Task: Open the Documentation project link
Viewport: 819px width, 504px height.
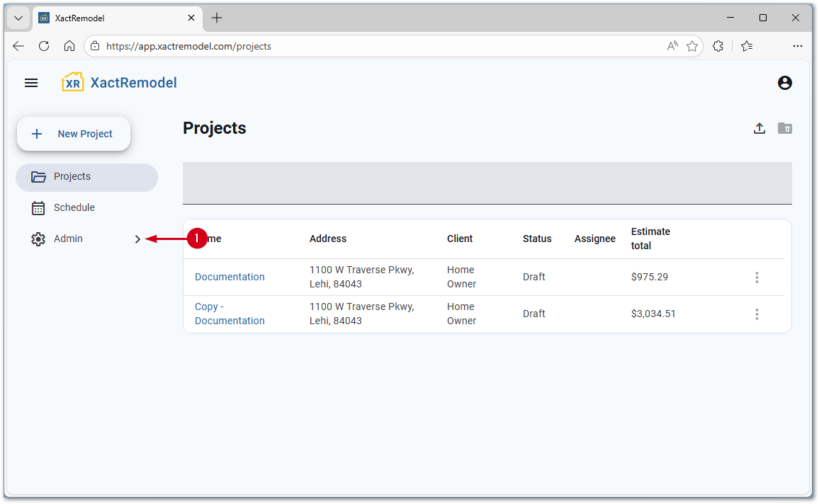Action: pyautogui.click(x=230, y=277)
